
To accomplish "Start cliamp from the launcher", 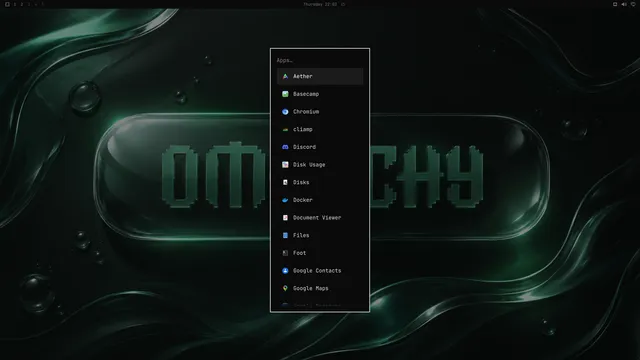I will [x=320, y=129].
